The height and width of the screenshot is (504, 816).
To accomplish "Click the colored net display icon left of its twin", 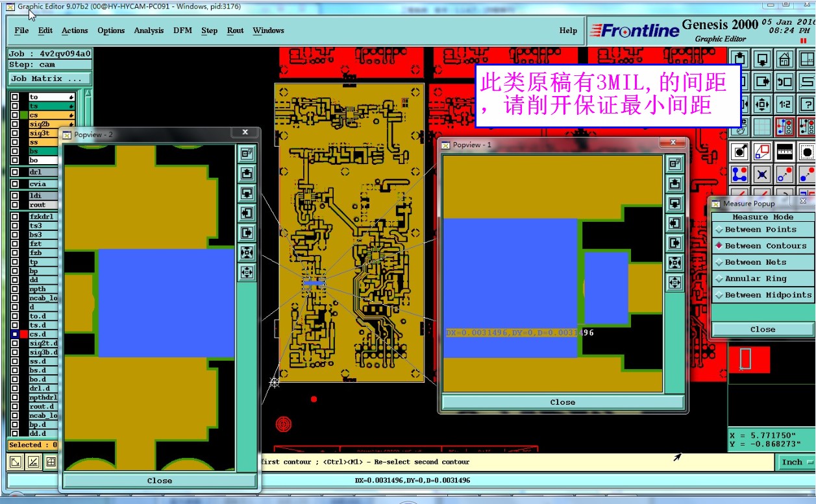I will click(x=785, y=126).
